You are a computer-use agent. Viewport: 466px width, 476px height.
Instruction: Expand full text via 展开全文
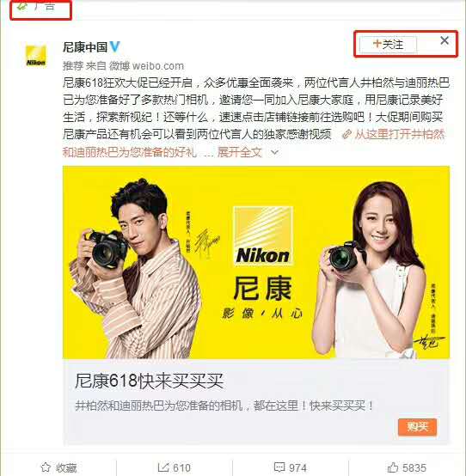[239, 152]
